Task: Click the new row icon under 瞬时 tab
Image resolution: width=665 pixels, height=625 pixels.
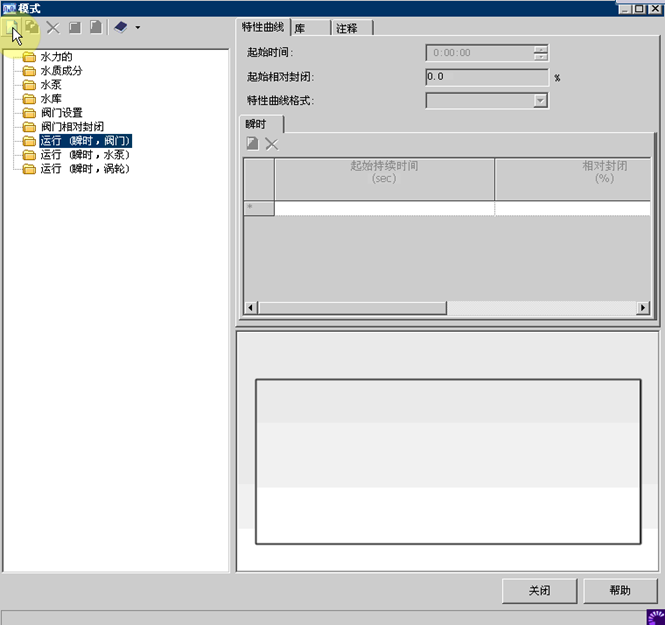Action: coord(253,144)
